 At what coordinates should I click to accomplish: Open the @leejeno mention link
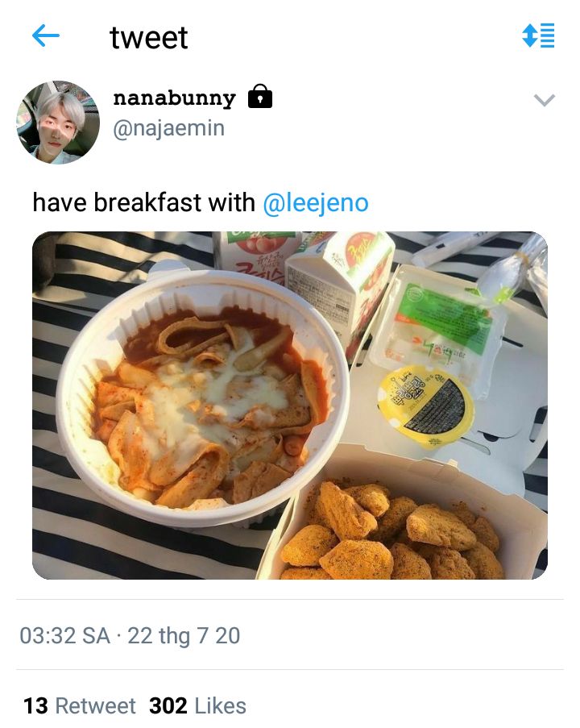[316, 202]
